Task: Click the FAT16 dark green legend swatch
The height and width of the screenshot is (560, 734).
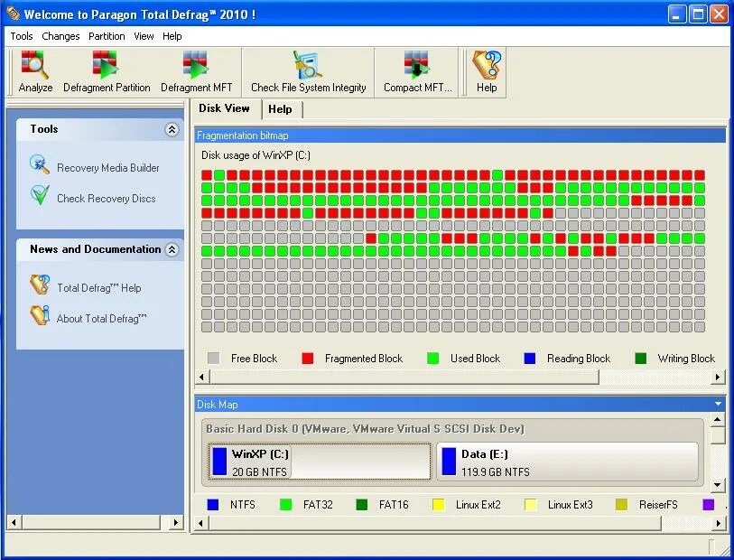Action: (362, 504)
